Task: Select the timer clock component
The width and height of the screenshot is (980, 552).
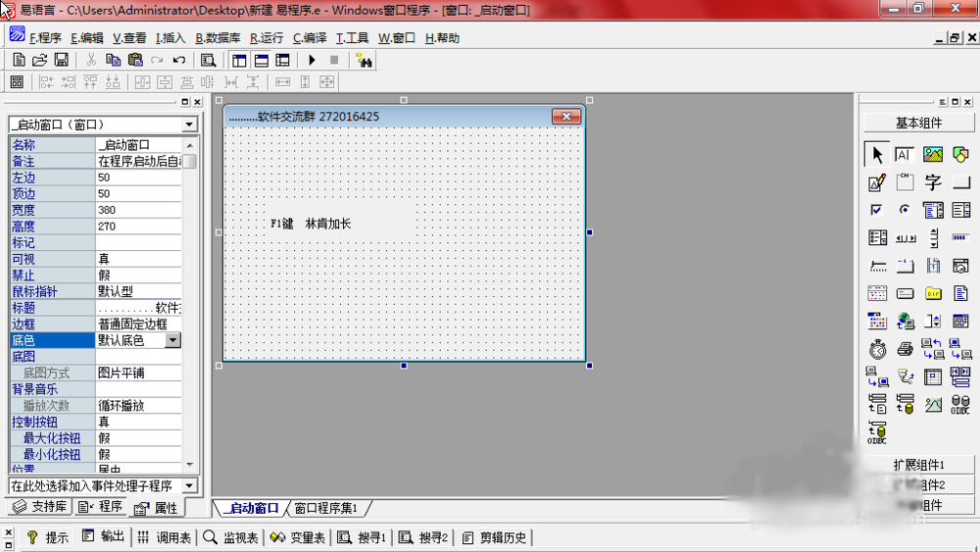Action: click(877, 349)
